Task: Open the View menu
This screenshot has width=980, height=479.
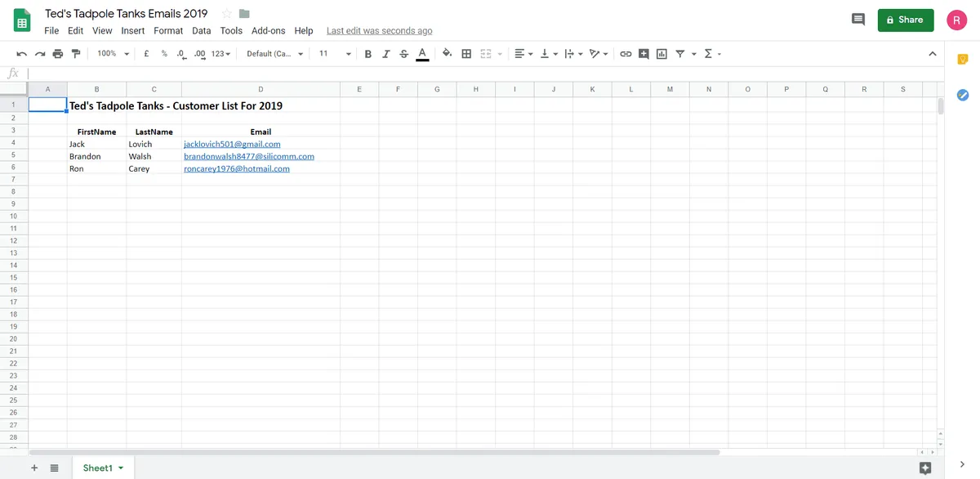Action: pos(102,30)
